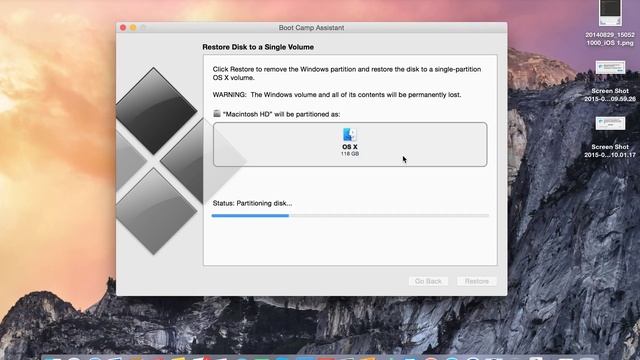Select the Screen Shot ending 09.59.26 desktop thumbnail
This screenshot has width=640, height=360.
[x=610, y=67]
